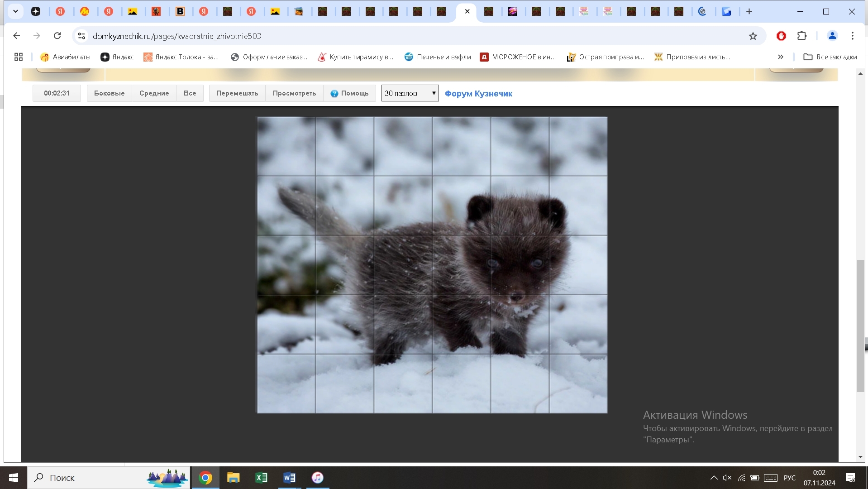Go back to the previous page

point(17,36)
